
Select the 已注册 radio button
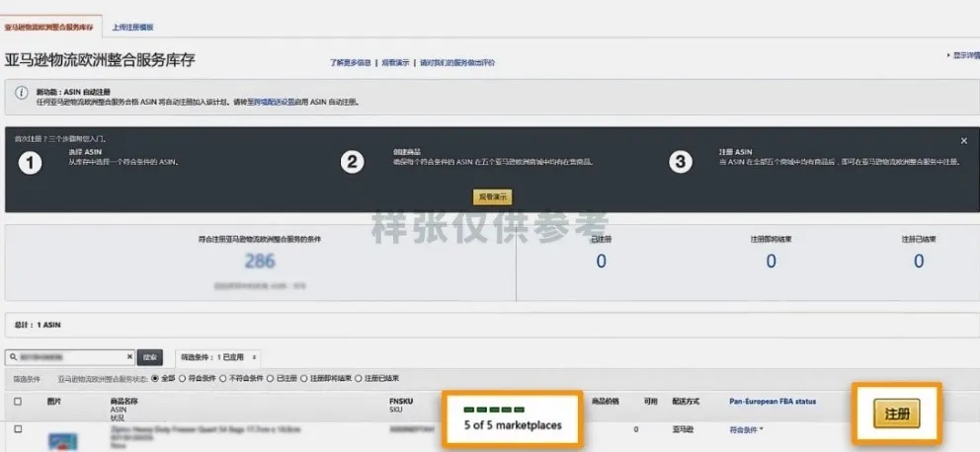270,378
